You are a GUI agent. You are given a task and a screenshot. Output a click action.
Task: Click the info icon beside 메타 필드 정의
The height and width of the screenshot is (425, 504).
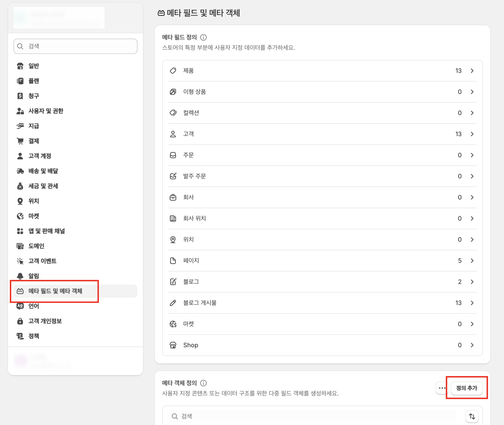tap(203, 37)
